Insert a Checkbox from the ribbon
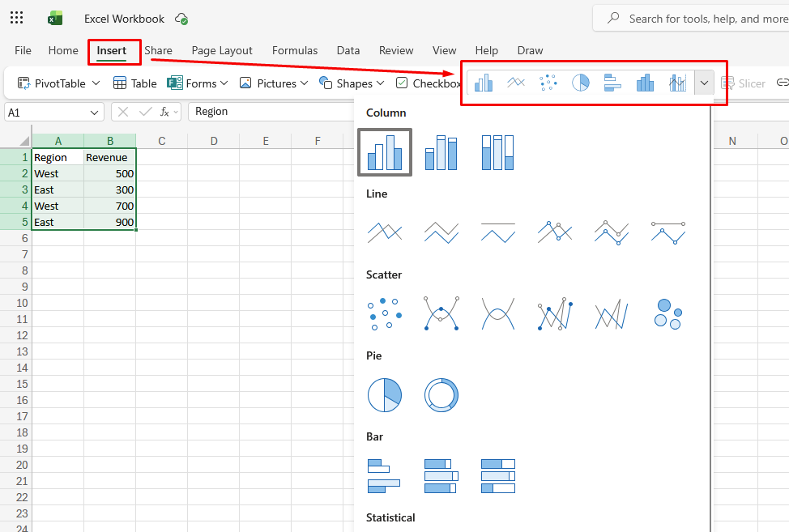789x532 pixels. (429, 83)
